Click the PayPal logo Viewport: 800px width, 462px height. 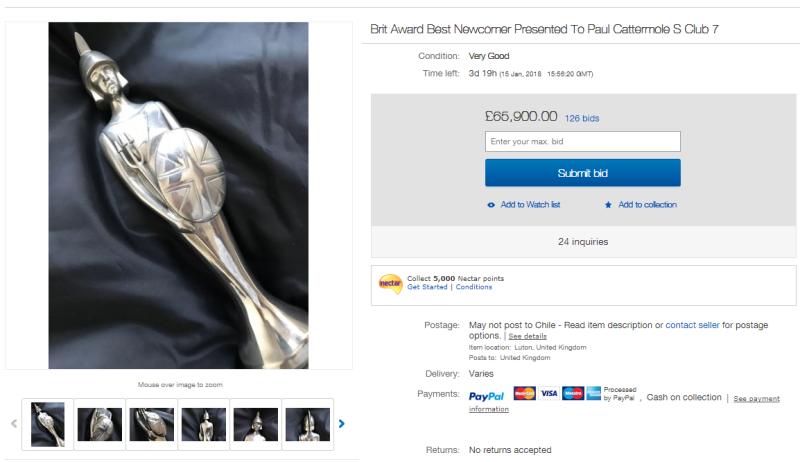[x=486, y=397]
